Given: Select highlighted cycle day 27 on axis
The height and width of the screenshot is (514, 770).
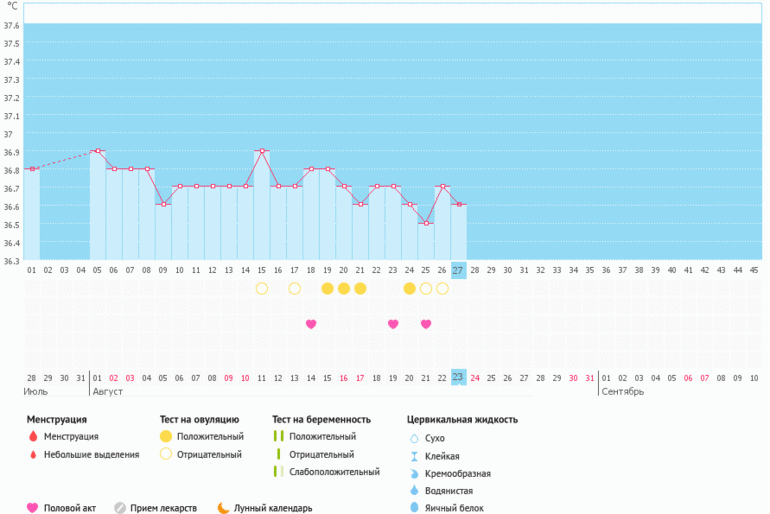Looking at the screenshot, I should click(458, 270).
